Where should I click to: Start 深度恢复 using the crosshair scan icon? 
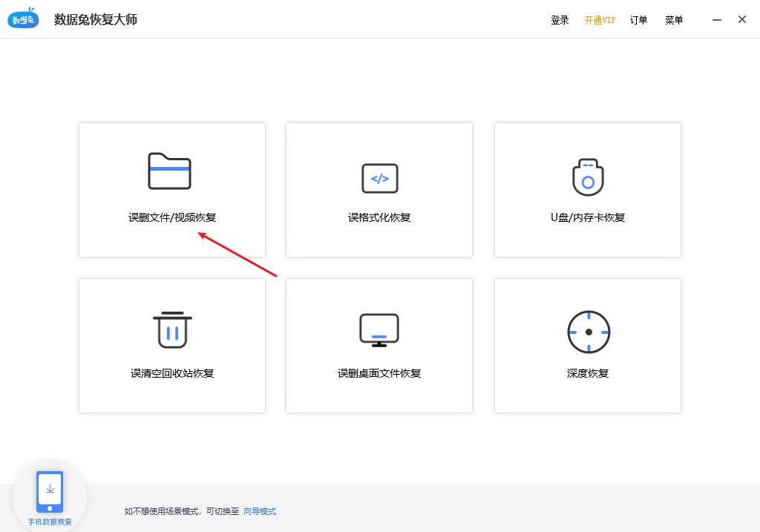(x=587, y=332)
